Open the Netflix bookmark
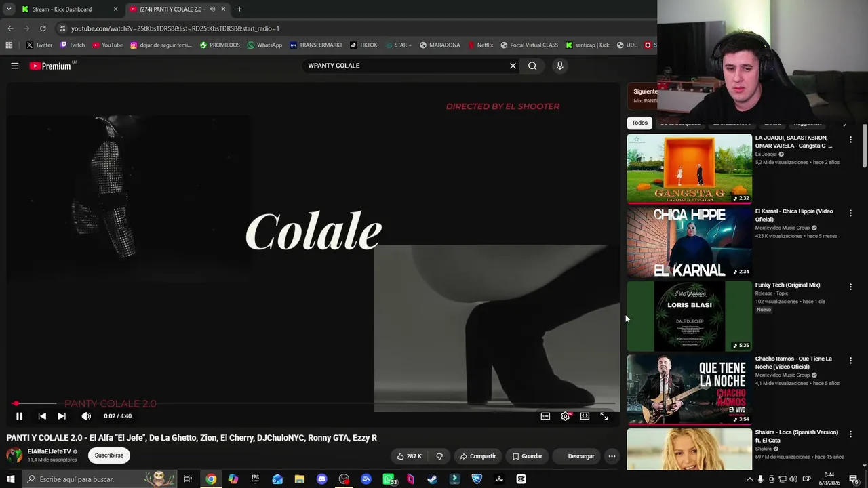Viewport: 868px width, 488px height. pyautogui.click(x=480, y=45)
